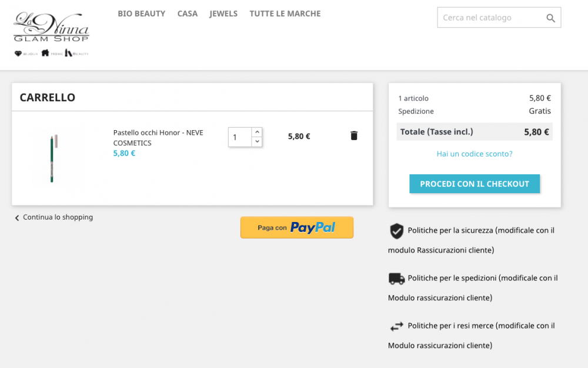Click the CARRELLO heading
This screenshot has height=368, width=588.
(x=47, y=97)
